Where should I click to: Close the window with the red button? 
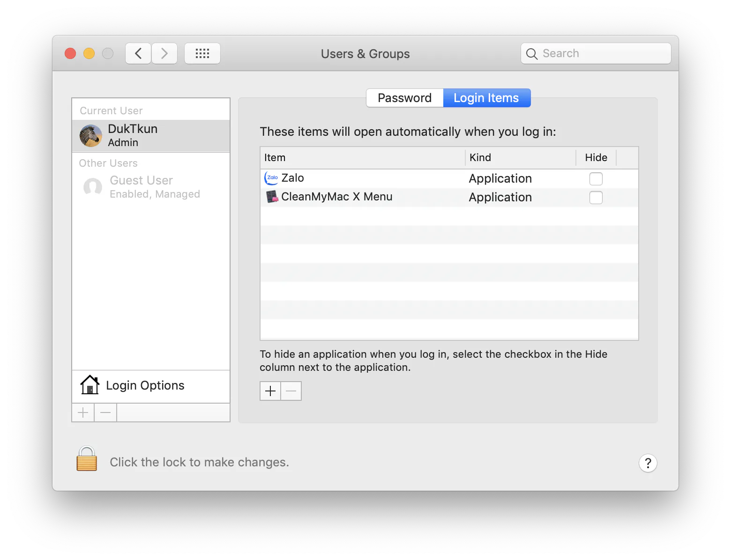pos(70,53)
